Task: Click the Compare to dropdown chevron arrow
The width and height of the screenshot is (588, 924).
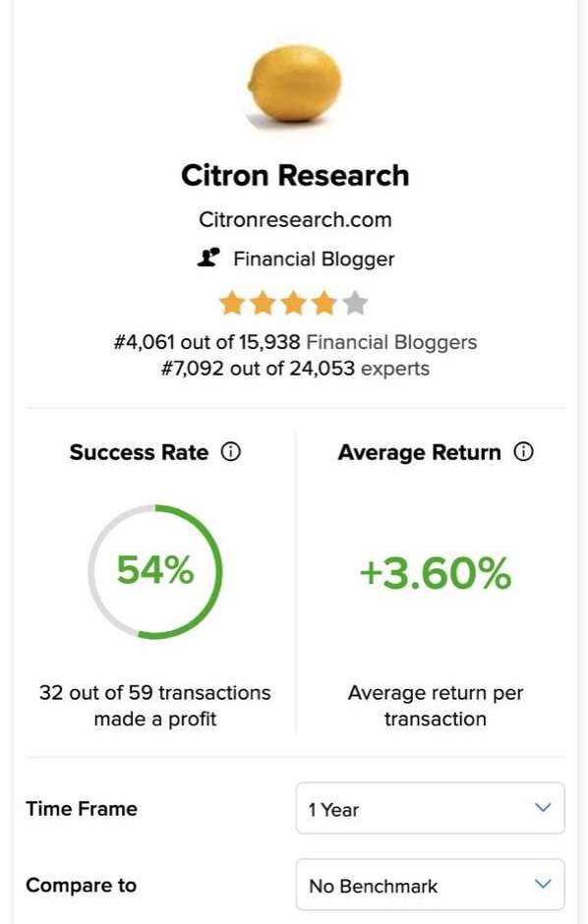Action: 543,884
